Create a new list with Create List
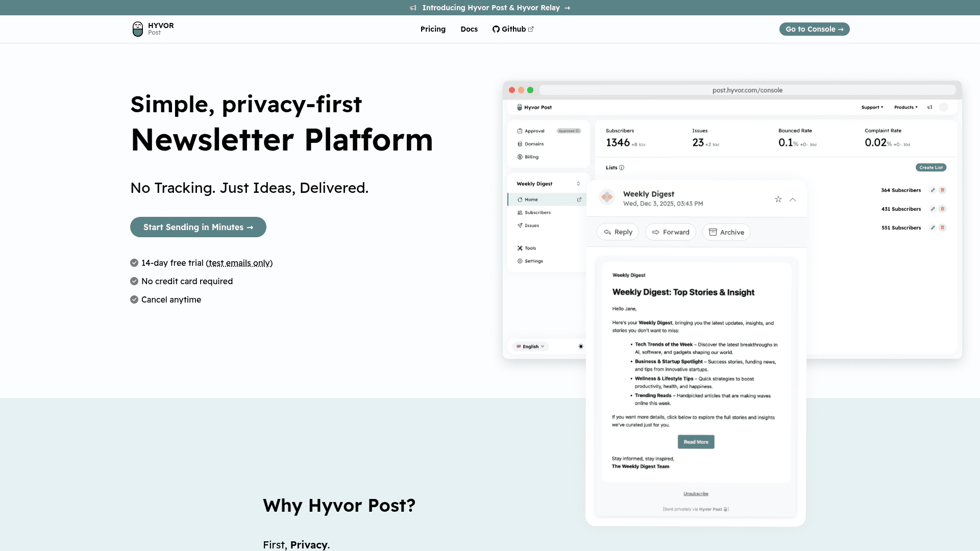980x551 pixels. point(931,167)
